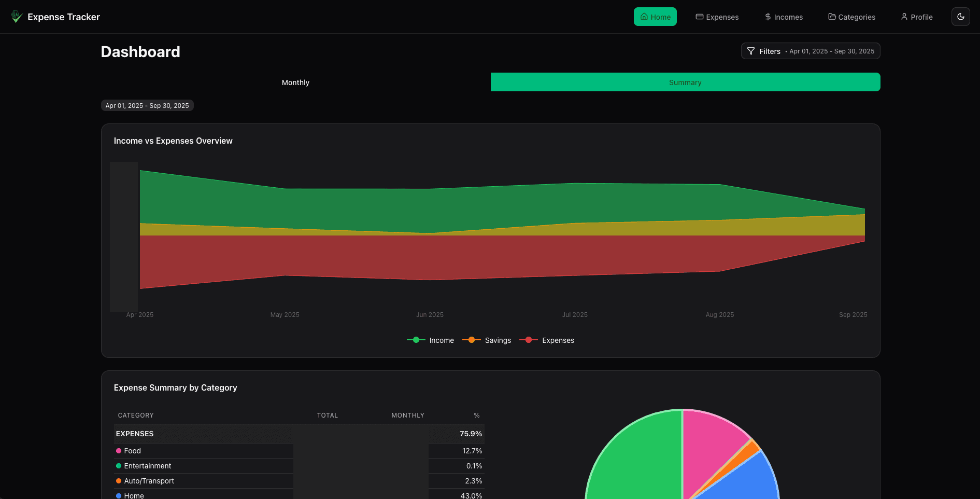Select the Entertainment category row
This screenshot has width=980, height=499.
(x=299, y=466)
